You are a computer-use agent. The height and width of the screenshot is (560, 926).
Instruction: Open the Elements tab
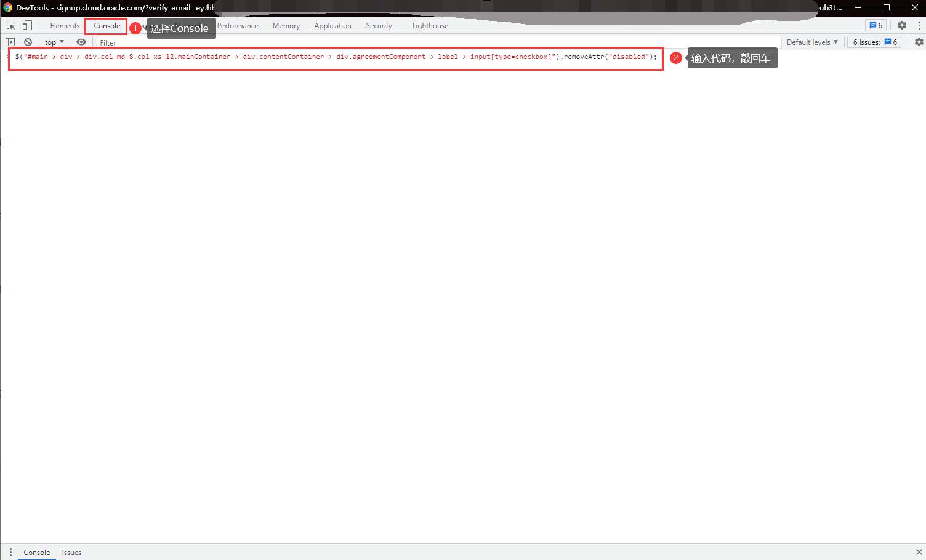pos(65,26)
